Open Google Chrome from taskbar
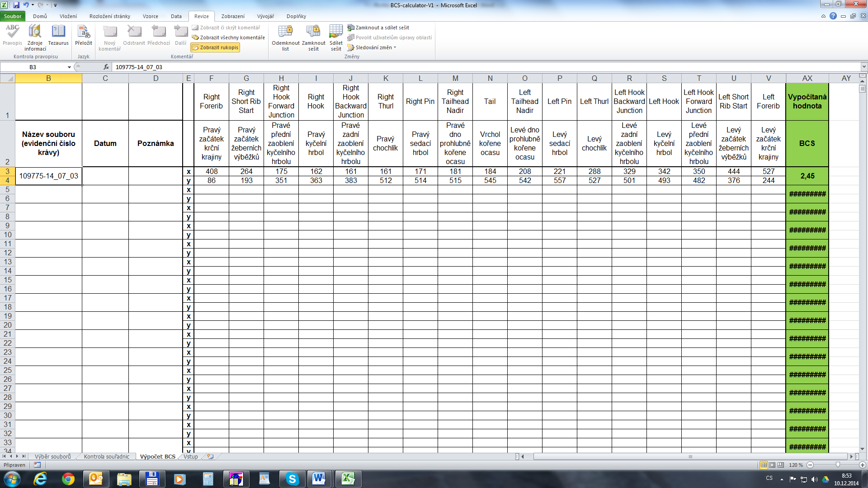This screenshot has height=488, width=868. point(68,479)
